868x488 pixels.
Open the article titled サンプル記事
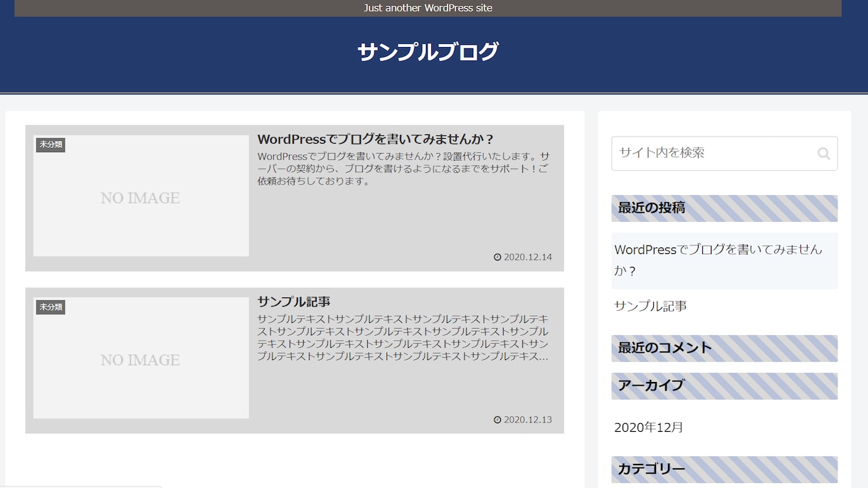tap(294, 302)
